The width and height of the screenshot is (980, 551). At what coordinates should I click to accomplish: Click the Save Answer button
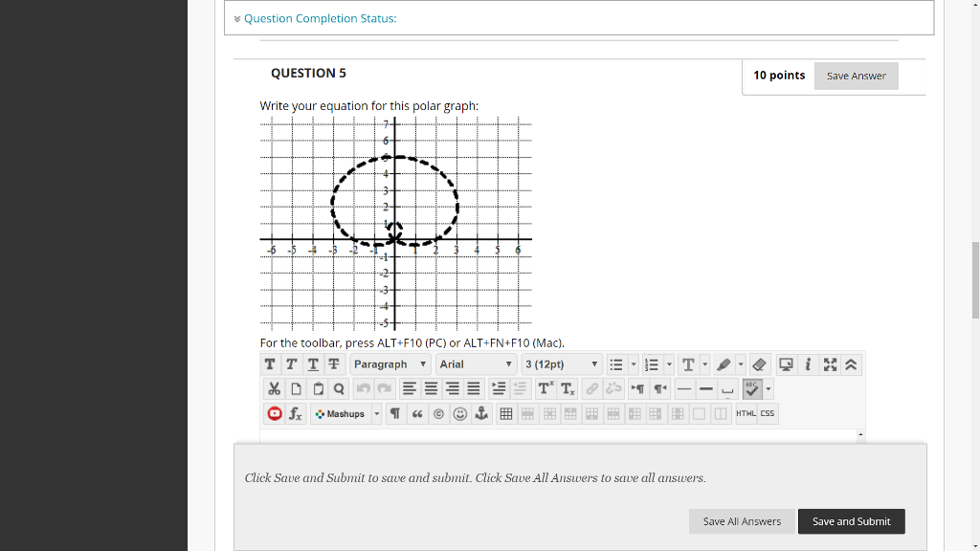pos(857,76)
